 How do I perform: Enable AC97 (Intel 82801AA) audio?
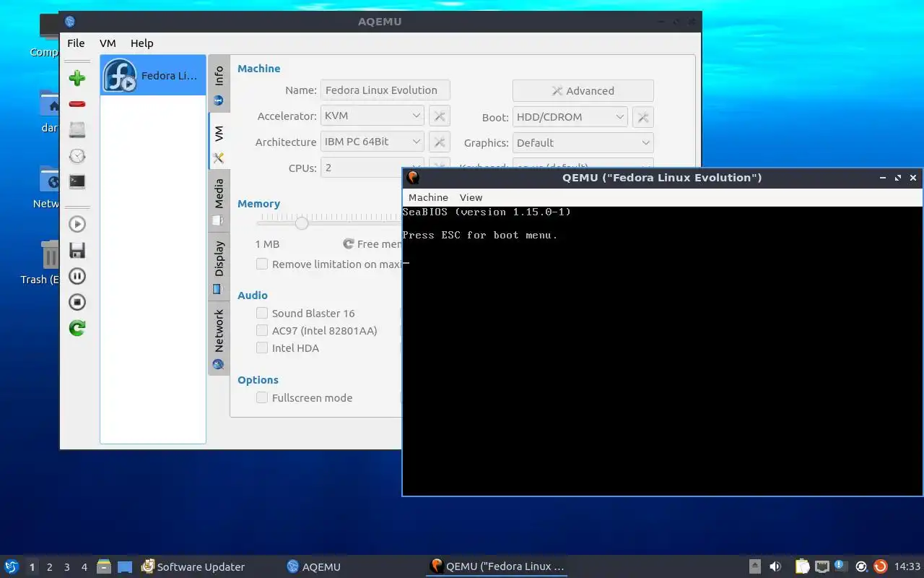click(262, 330)
